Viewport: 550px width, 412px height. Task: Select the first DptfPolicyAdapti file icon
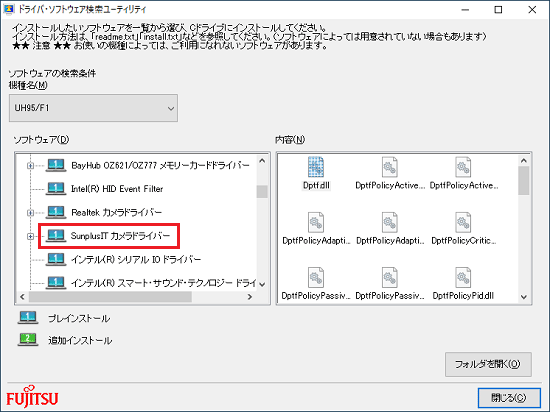(316, 222)
